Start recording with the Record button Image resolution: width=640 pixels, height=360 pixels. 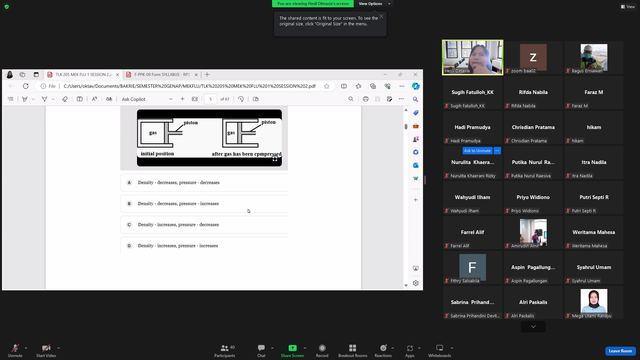click(322, 350)
